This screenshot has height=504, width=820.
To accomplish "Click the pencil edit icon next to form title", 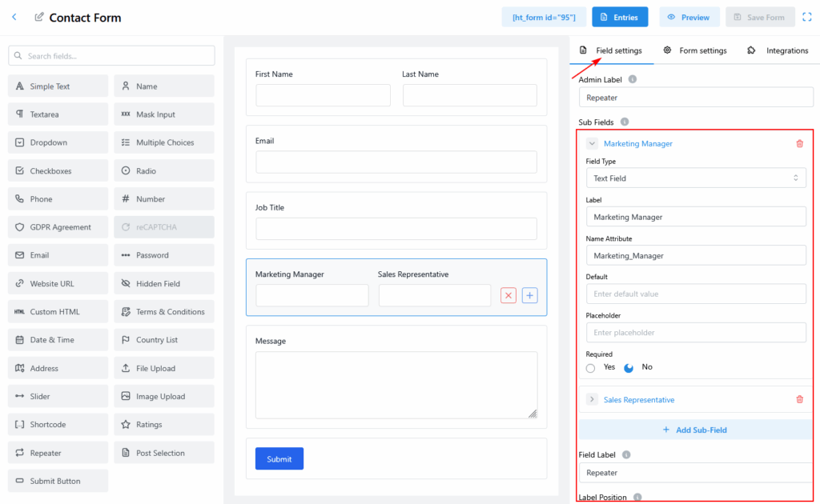I will click(39, 17).
